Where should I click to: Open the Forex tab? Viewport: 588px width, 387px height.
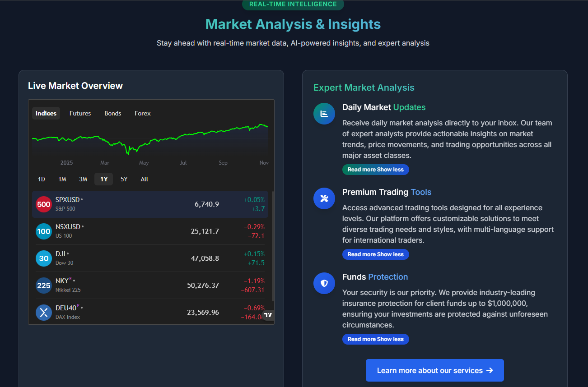point(143,113)
